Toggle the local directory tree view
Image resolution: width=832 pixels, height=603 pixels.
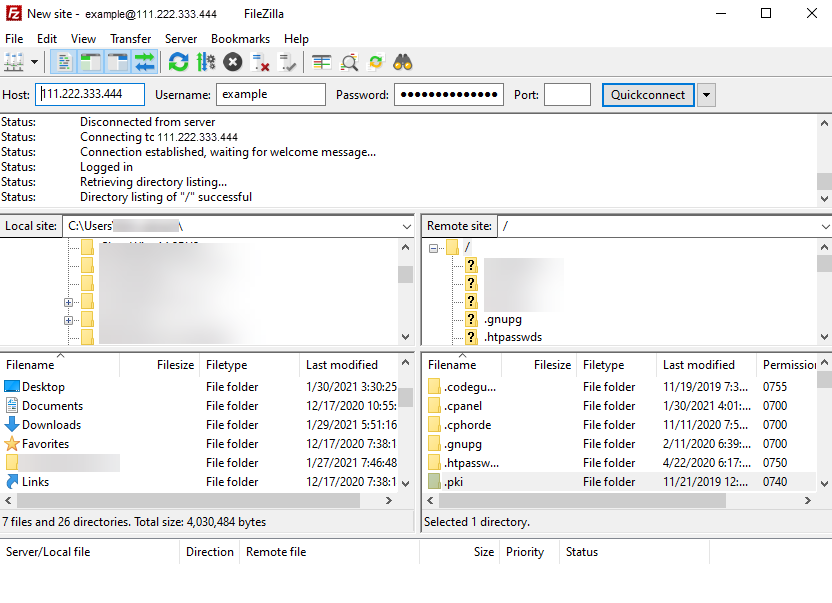tap(88, 62)
